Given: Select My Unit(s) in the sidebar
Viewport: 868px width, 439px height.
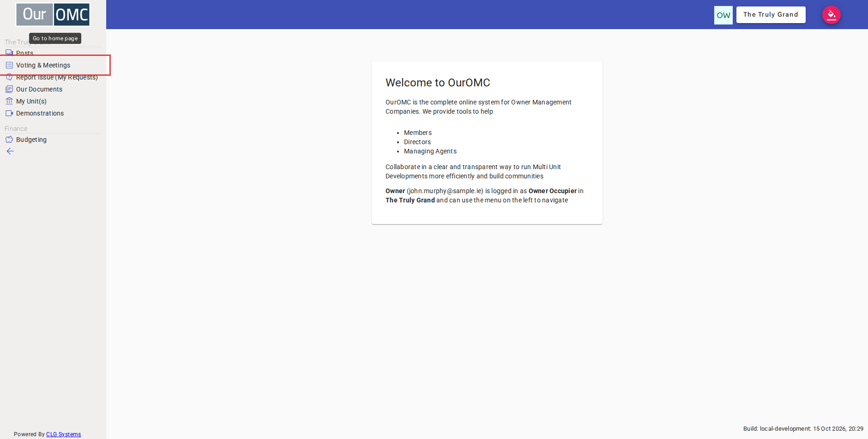Looking at the screenshot, I should [x=53, y=101].
